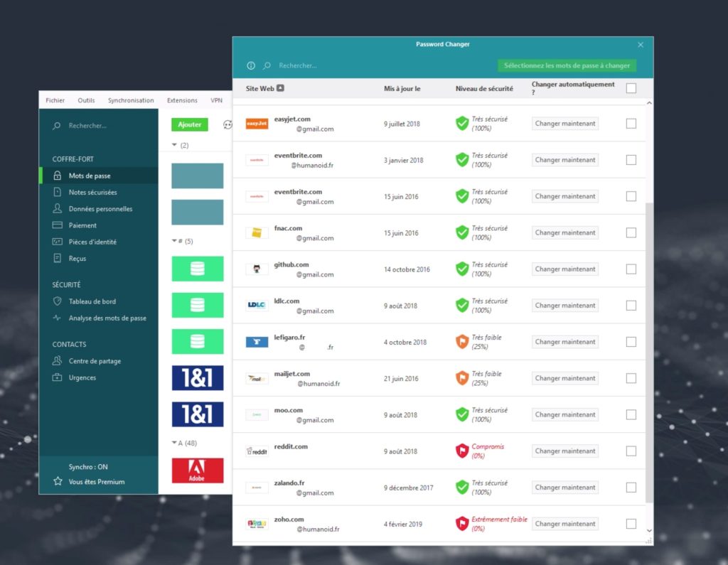The height and width of the screenshot is (565, 728).
Task: Click the refresh icon next to Ajouter
Action: point(227,124)
